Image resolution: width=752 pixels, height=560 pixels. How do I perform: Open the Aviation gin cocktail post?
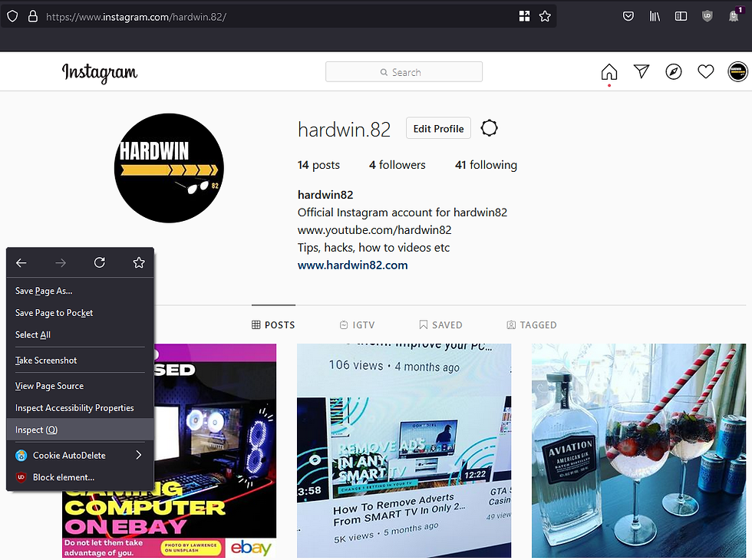pos(638,451)
